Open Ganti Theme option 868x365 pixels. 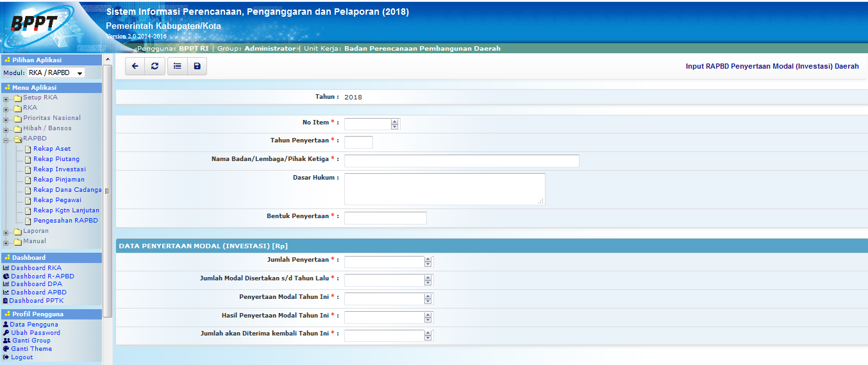(x=31, y=349)
